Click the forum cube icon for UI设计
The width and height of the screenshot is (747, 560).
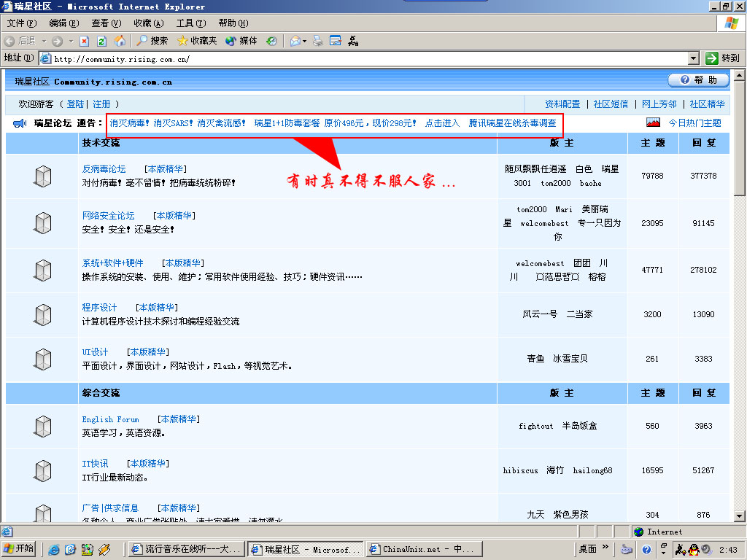click(x=43, y=359)
